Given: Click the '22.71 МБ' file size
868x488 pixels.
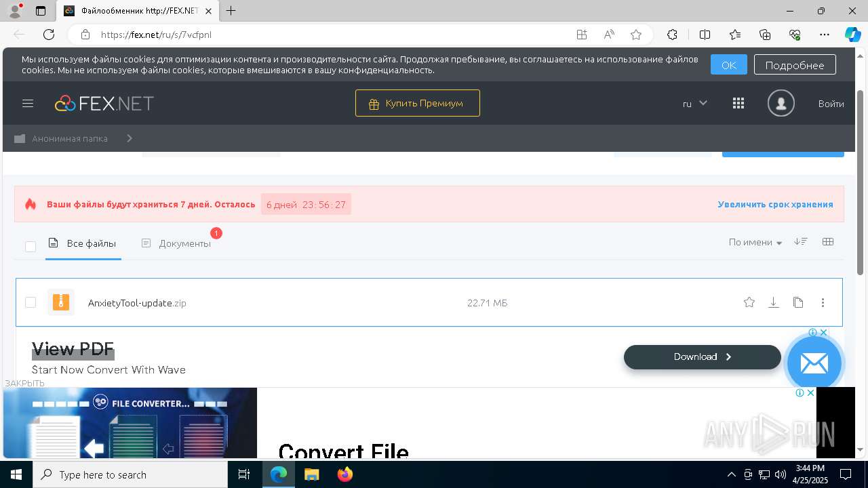Looking at the screenshot, I should 488,303.
